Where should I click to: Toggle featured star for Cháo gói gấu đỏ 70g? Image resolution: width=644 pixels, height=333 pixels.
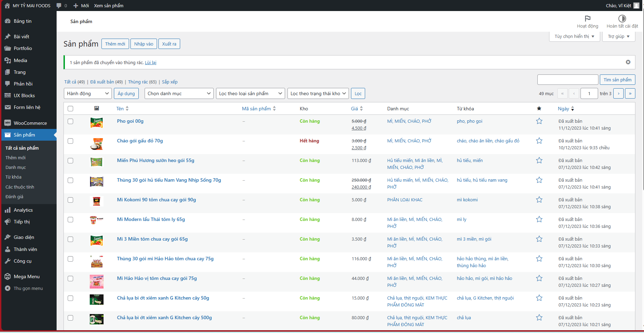539,141
